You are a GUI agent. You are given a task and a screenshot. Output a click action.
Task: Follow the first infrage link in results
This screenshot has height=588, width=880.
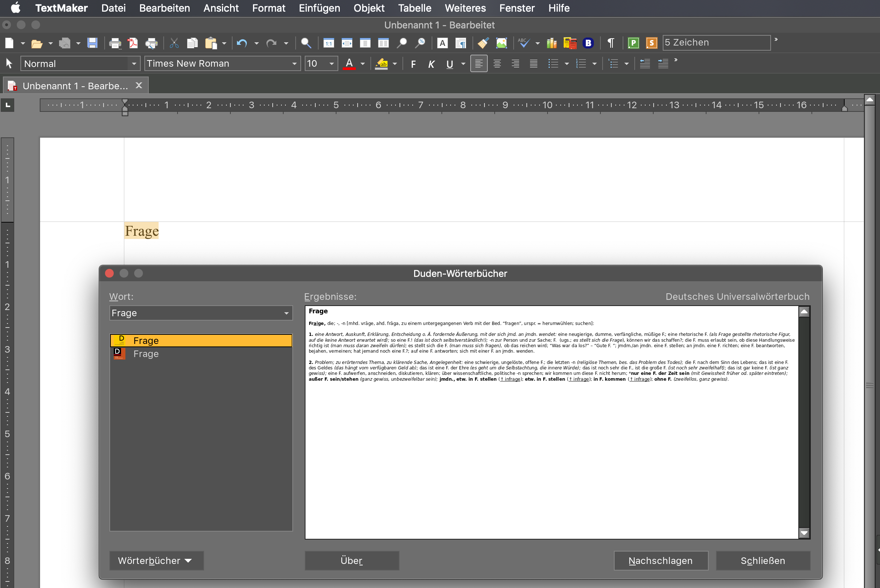point(510,379)
